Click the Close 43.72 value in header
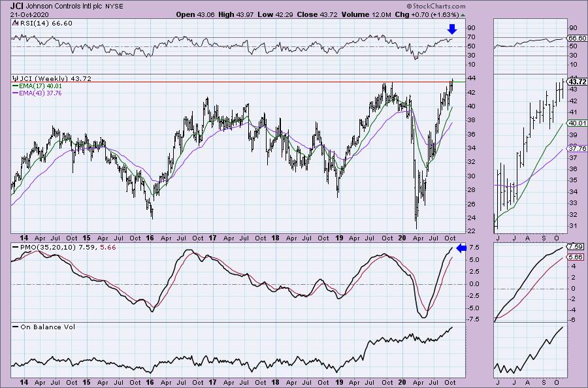Viewport: 588px width, 388px height. (x=318, y=14)
